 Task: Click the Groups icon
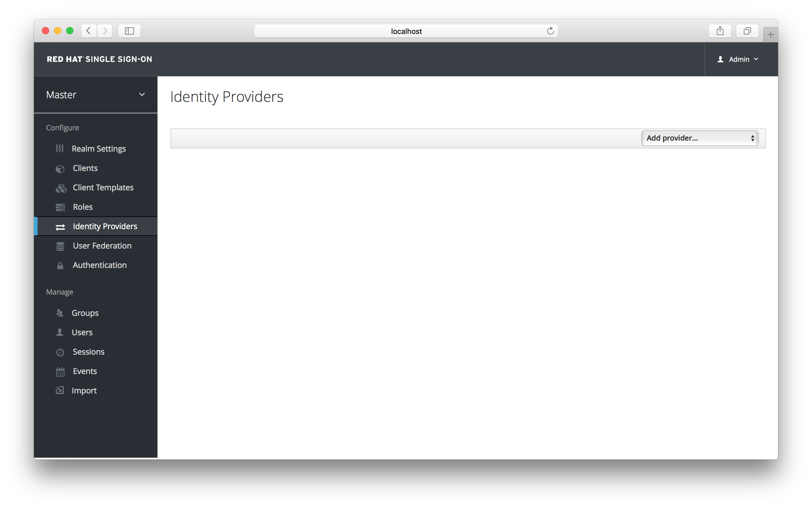click(x=60, y=313)
